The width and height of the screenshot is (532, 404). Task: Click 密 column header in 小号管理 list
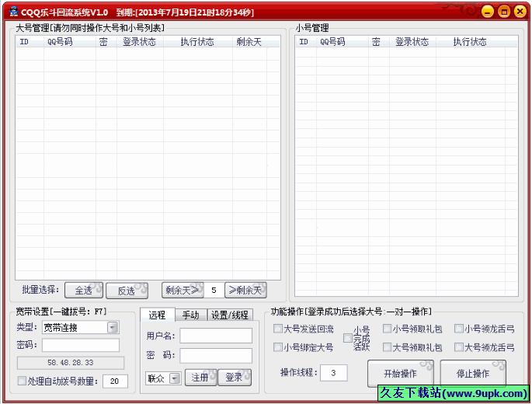pos(379,42)
